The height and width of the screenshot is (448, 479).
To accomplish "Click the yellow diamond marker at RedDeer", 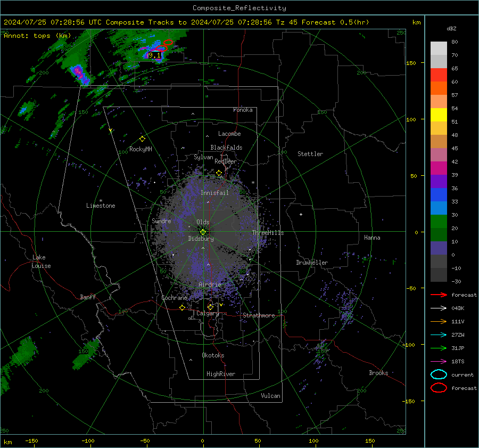I will click(219, 173).
